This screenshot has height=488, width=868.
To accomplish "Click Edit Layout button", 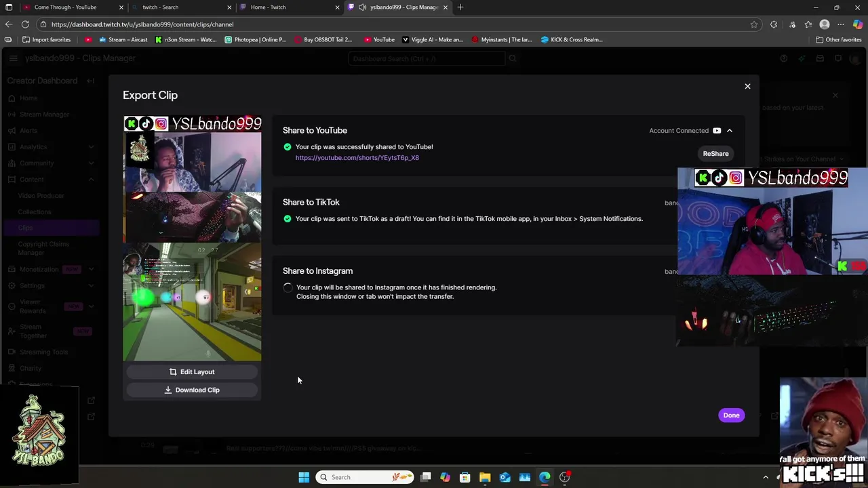I will tap(192, 372).
